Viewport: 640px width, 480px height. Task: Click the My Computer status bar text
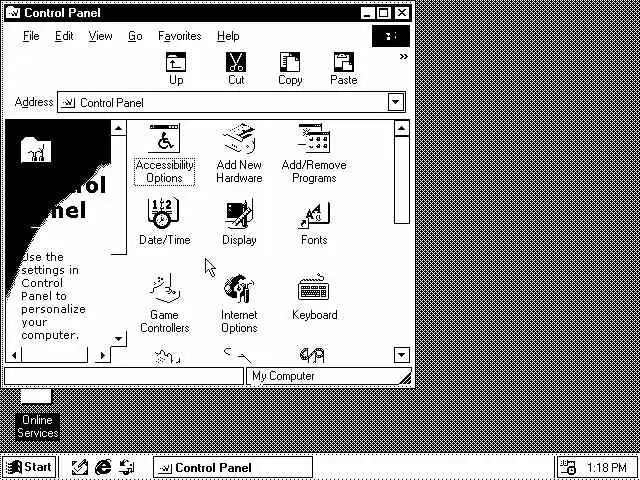coord(283,376)
